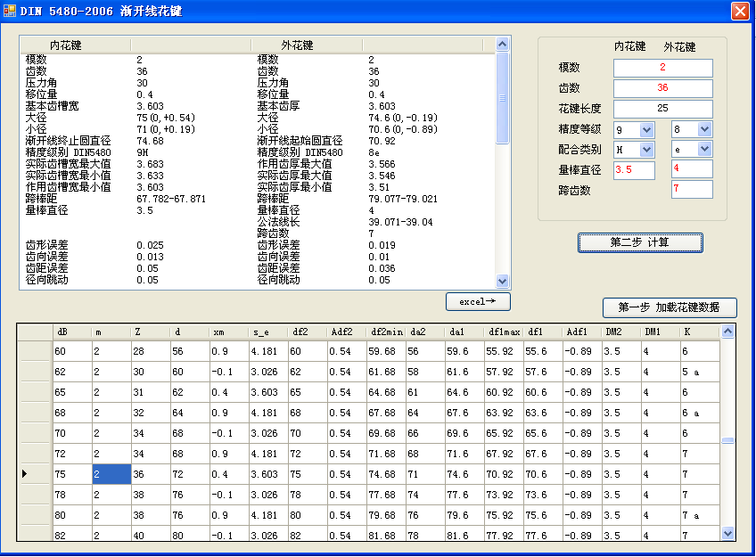Click the 内花键 column header in results list

pyautogui.click(x=76, y=45)
